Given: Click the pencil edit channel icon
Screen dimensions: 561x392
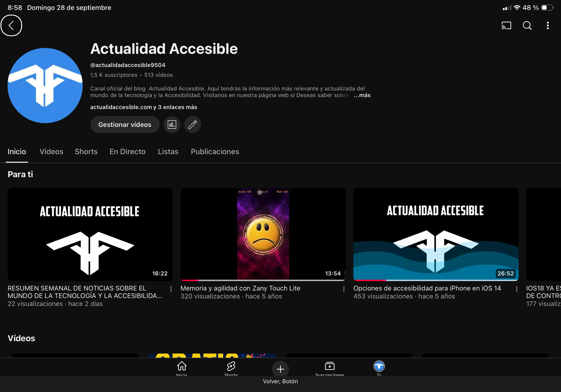Looking at the screenshot, I should pos(192,125).
